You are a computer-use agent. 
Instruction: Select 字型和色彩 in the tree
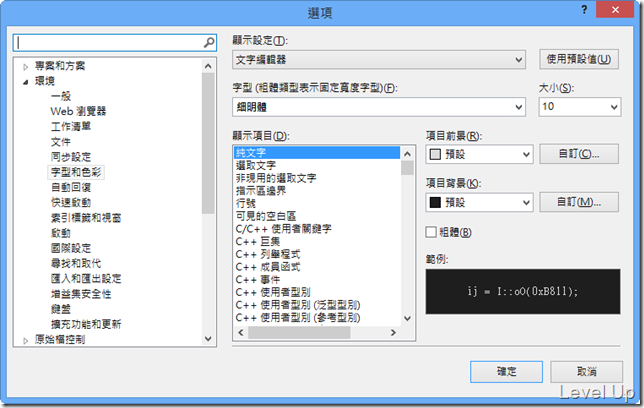76,172
